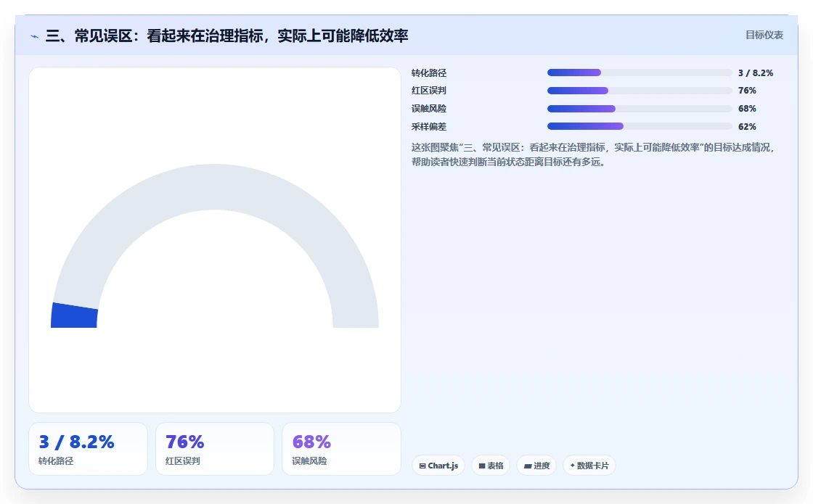The width and height of the screenshot is (813, 504).
Task: Click the 采样偏差 row label
Action: click(429, 126)
